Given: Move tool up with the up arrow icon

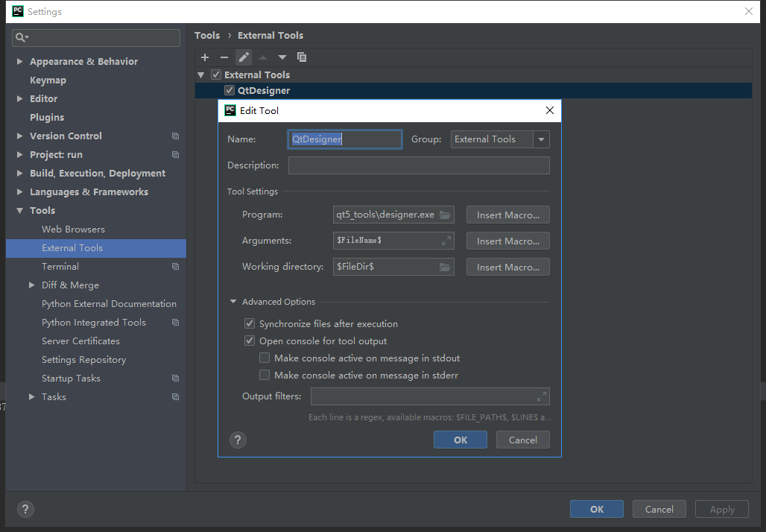Looking at the screenshot, I should [x=263, y=57].
